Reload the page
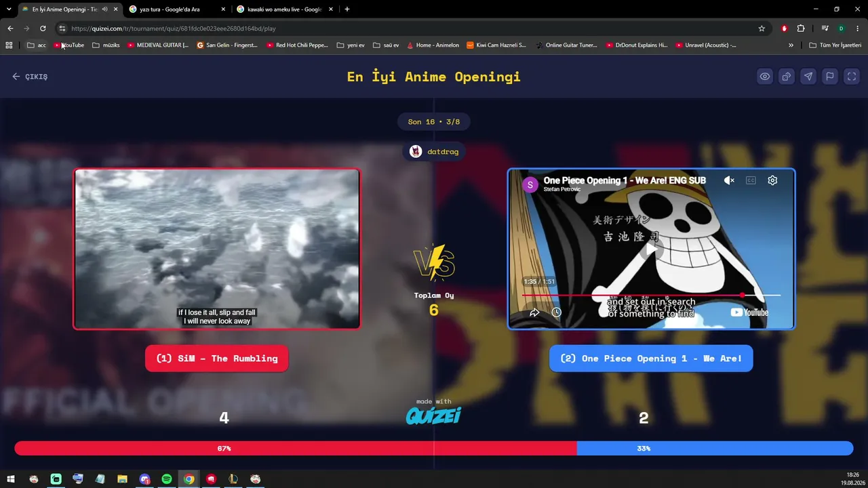868x488 pixels. [43, 28]
